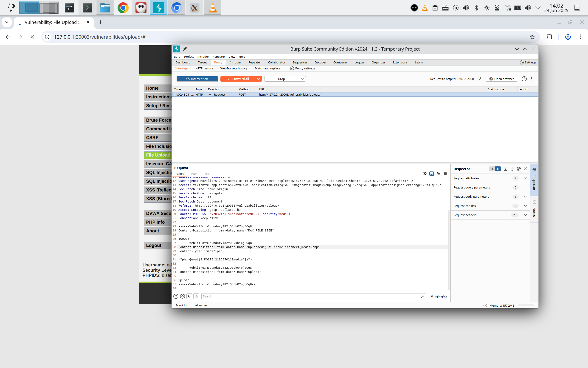The image size is (588, 368).
Task: Expand all Inspector sections icon
Action: point(505,169)
